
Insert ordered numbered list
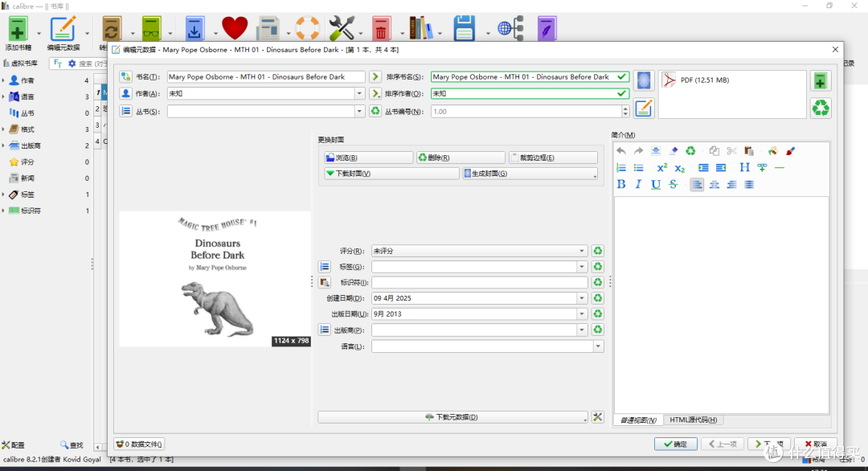[x=621, y=168]
